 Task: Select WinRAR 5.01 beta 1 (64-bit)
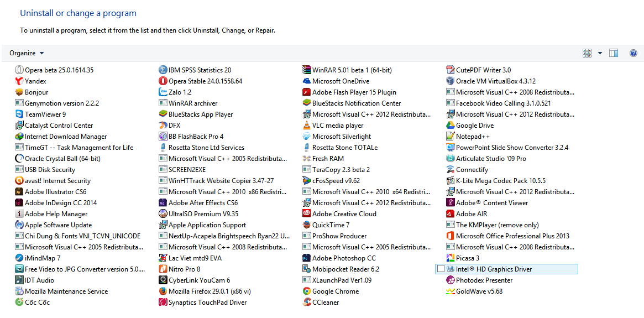point(347,70)
